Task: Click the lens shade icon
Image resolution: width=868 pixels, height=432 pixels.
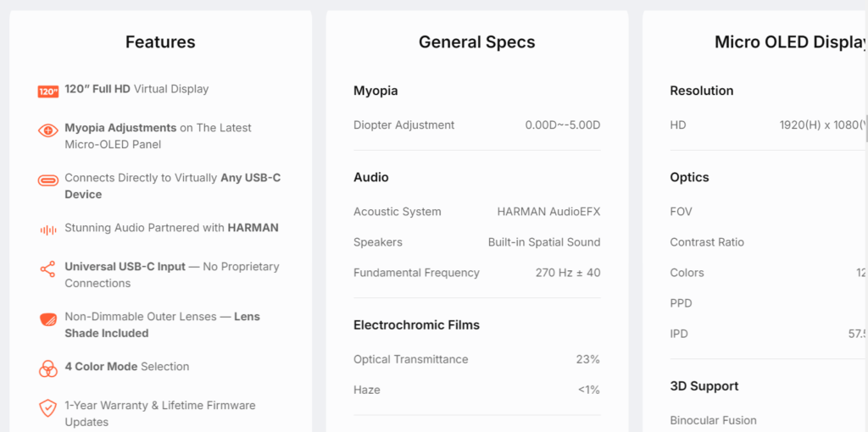Action: [48, 319]
